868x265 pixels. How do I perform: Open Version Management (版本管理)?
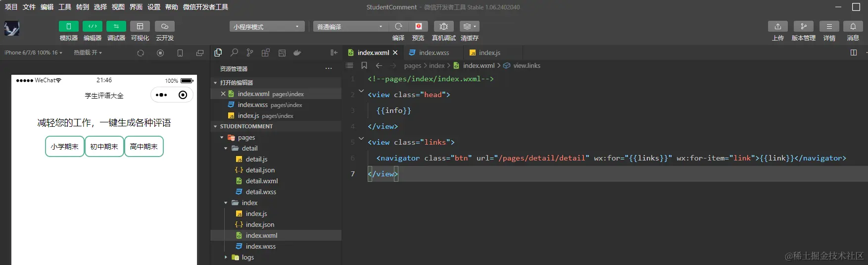pos(803,26)
